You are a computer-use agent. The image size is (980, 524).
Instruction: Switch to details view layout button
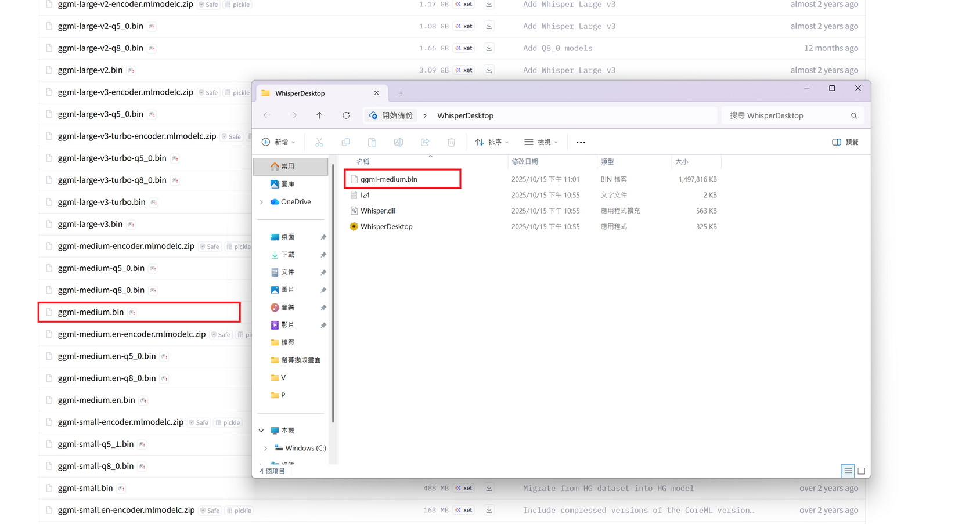[x=848, y=471]
